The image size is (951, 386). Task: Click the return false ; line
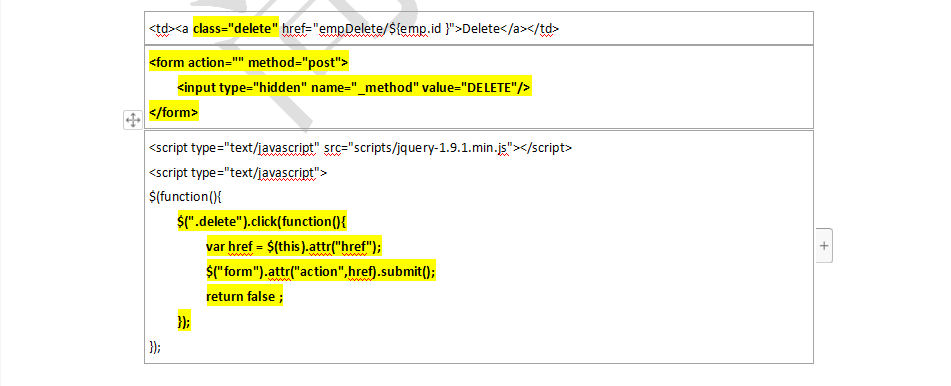click(x=244, y=297)
